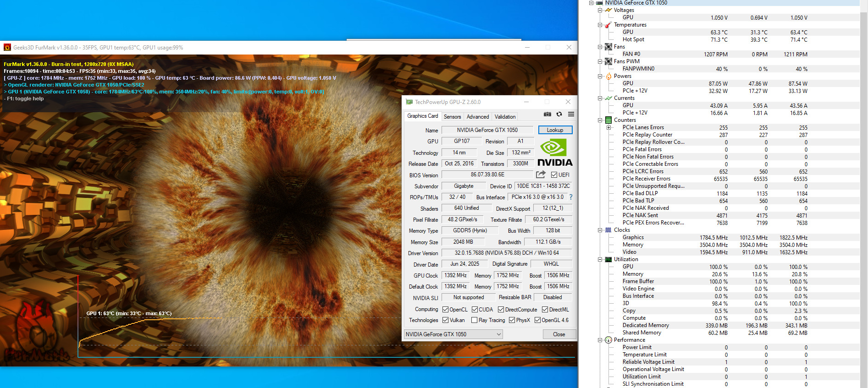868x388 pixels.
Task: Toggle the PhysX checkbox
Action: tap(512, 320)
